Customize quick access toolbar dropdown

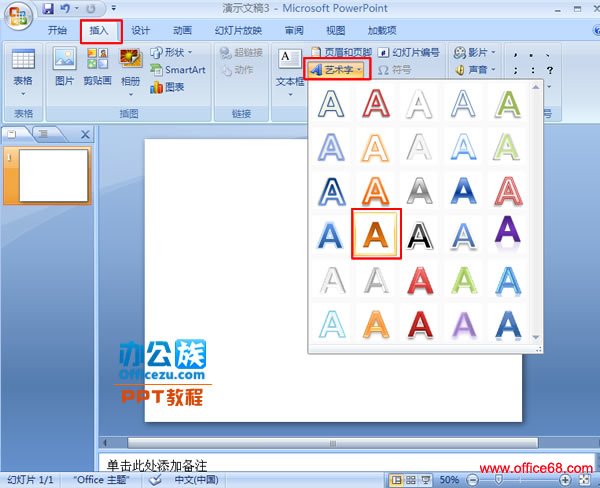click(x=114, y=8)
